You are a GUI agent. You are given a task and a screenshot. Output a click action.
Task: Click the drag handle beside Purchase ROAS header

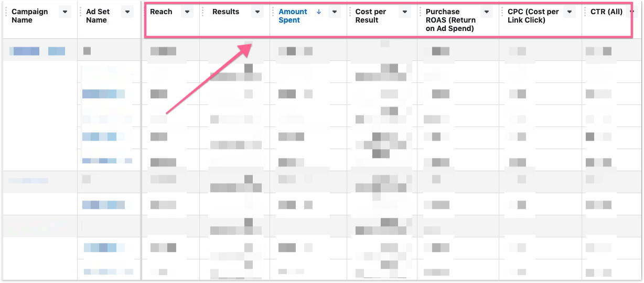421,12
